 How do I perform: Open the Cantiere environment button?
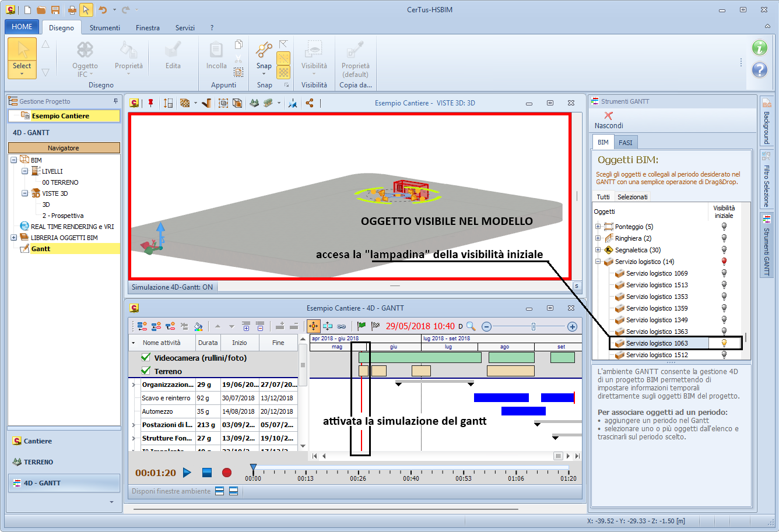(x=38, y=441)
